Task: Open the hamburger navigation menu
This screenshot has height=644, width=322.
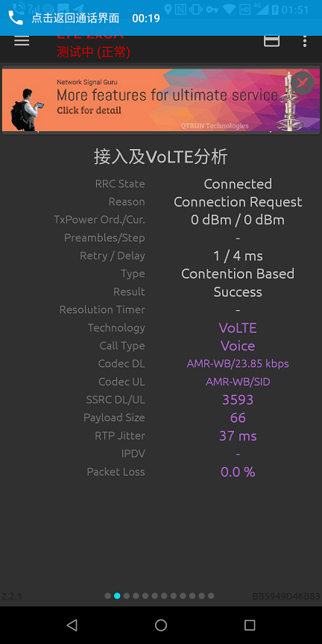Action: pos(22,41)
